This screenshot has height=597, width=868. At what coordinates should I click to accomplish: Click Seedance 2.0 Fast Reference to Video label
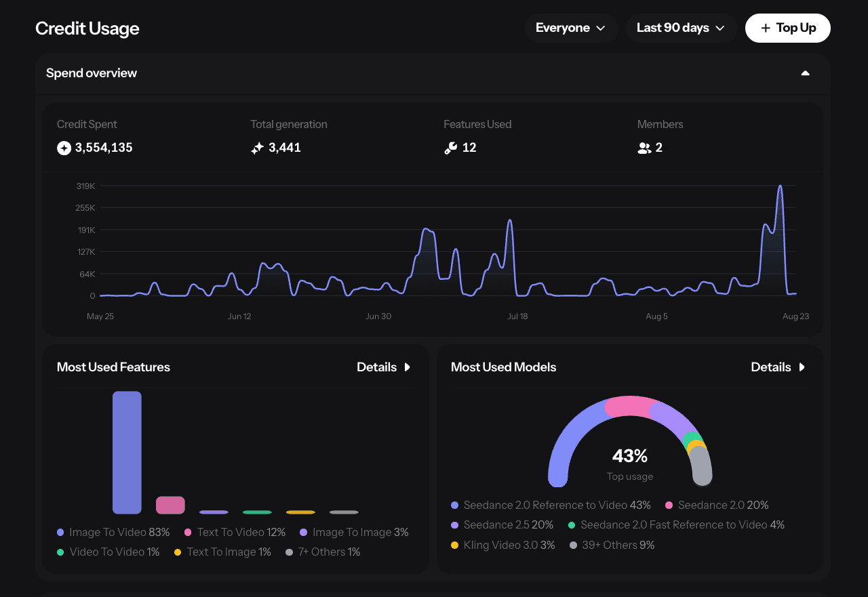[683, 525]
